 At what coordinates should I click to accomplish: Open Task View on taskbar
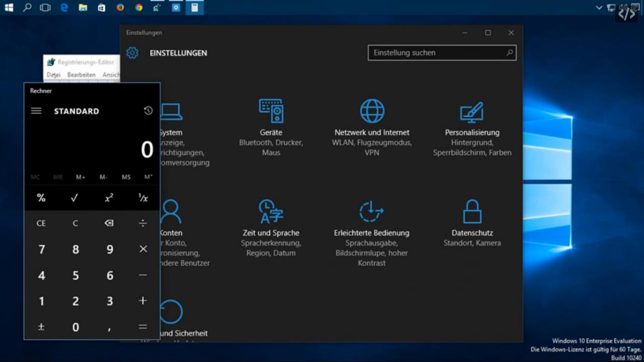coord(45,8)
